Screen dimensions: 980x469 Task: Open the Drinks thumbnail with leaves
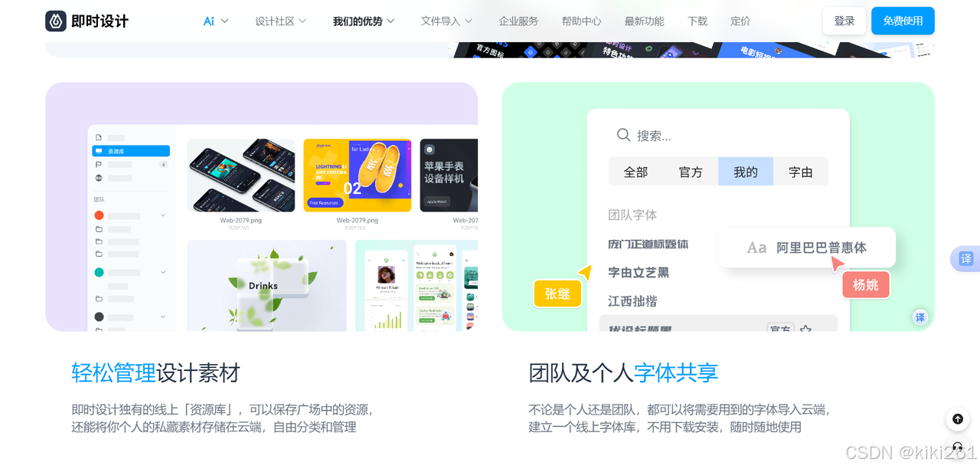point(266,286)
